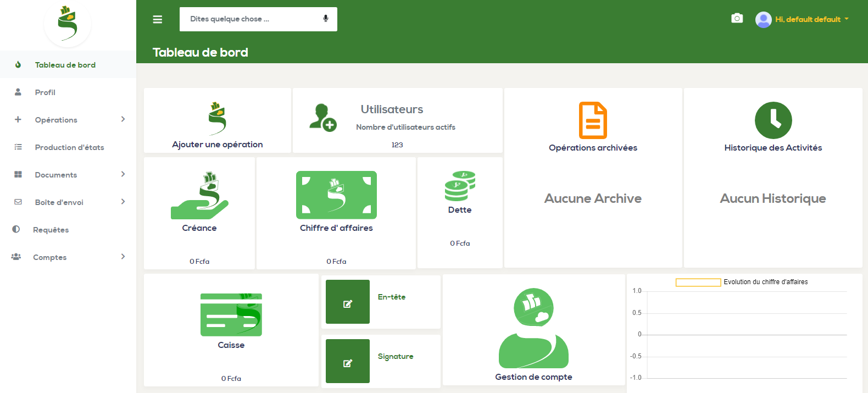Open Gestion de compte
Viewport: 868px width, 393px height.
point(533,330)
